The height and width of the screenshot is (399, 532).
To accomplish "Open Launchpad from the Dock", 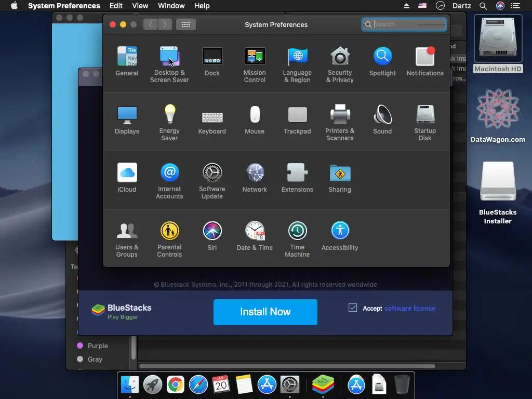I will coord(153,385).
